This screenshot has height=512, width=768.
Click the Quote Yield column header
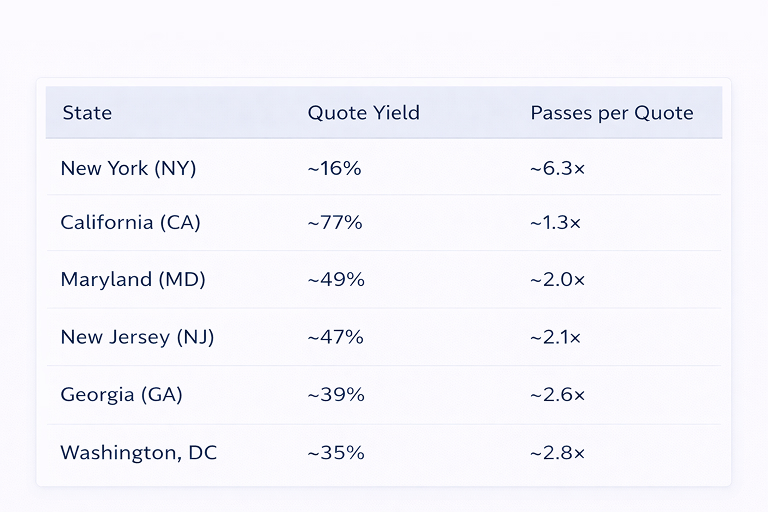pyautogui.click(x=363, y=113)
